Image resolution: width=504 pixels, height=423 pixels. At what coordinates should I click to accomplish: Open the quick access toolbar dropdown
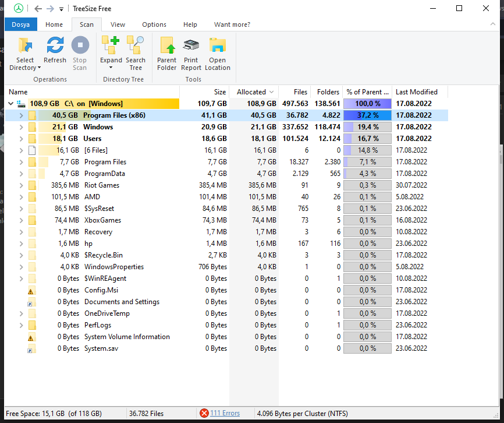click(61, 9)
